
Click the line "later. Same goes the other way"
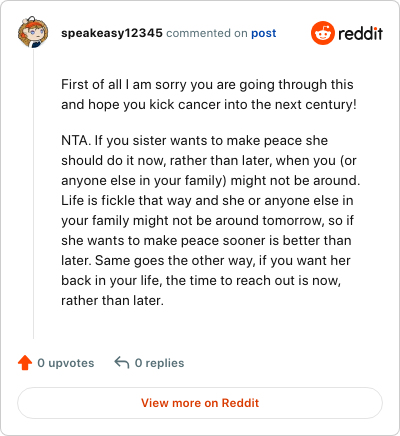[x=206, y=260]
